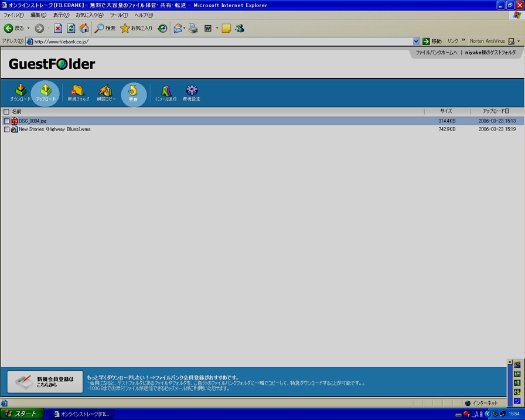
Task: Open the IE 検索 (Search) pane
Action: click(x=105, y=29)
